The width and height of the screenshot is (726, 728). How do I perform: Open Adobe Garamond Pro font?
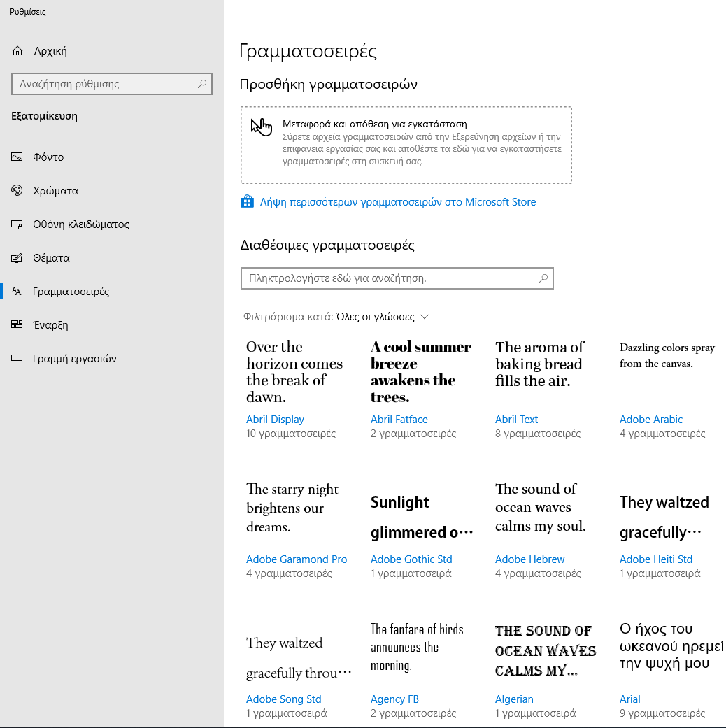(x=297, y=559)
